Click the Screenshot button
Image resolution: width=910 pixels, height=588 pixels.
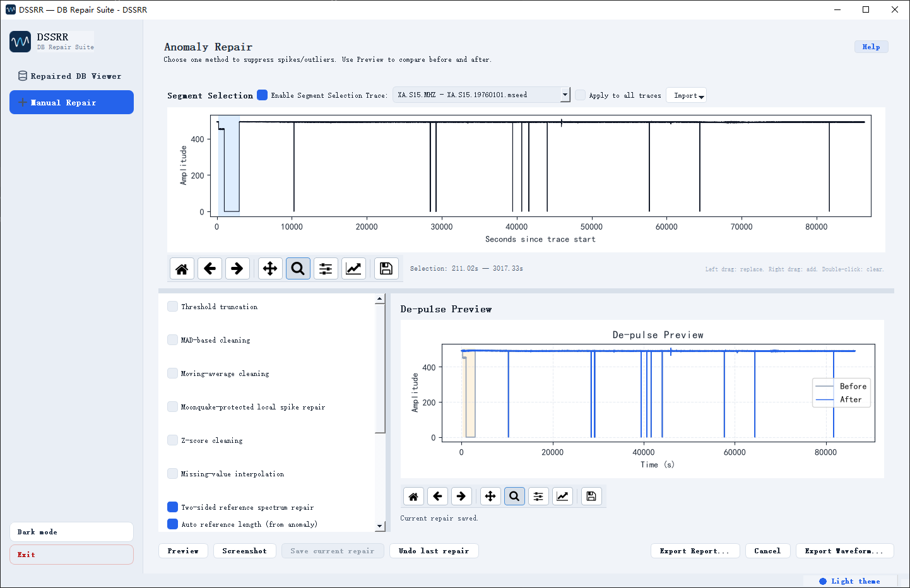[x=244, y=551]
